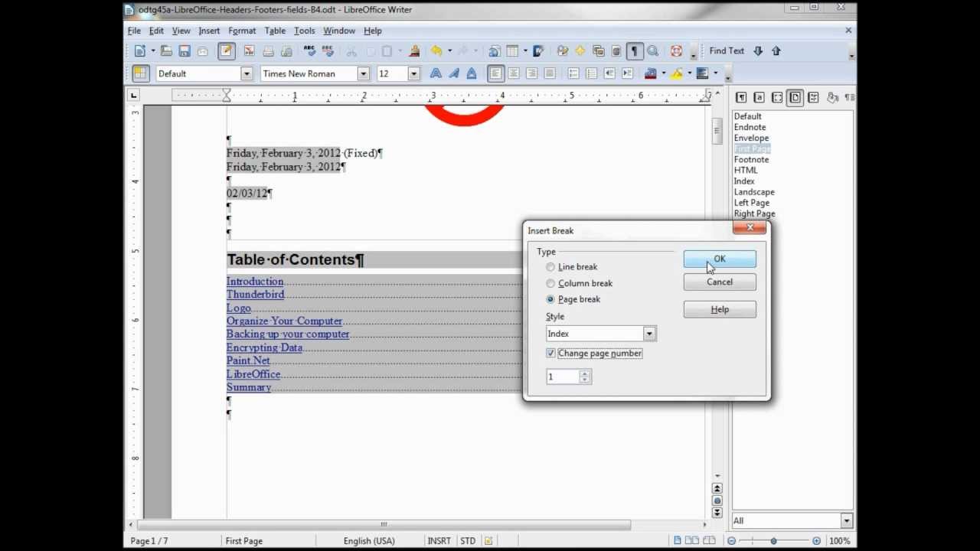The width and height of the screenshot is (980, 551).
Task: Open the Navigator star icon
Action: (580, 51)
